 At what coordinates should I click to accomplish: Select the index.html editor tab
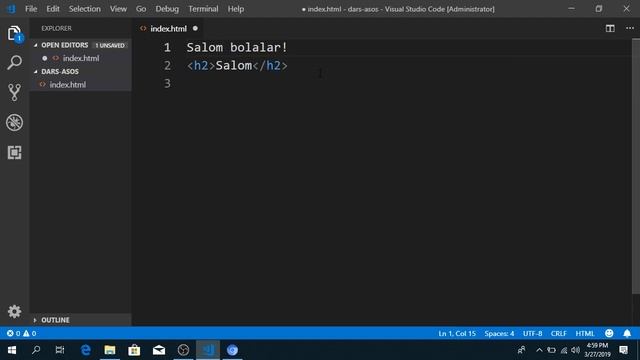coord(168,29)
